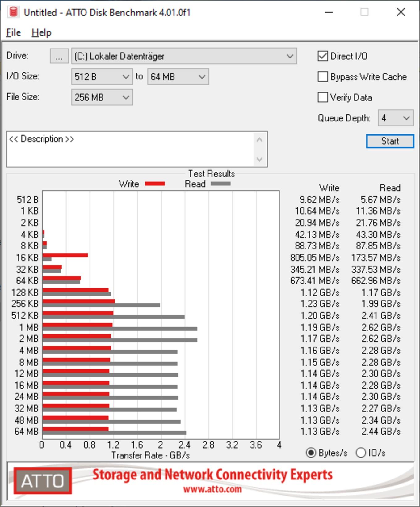
Task: Browse for drive with the ... button
Action: point(59,56)
